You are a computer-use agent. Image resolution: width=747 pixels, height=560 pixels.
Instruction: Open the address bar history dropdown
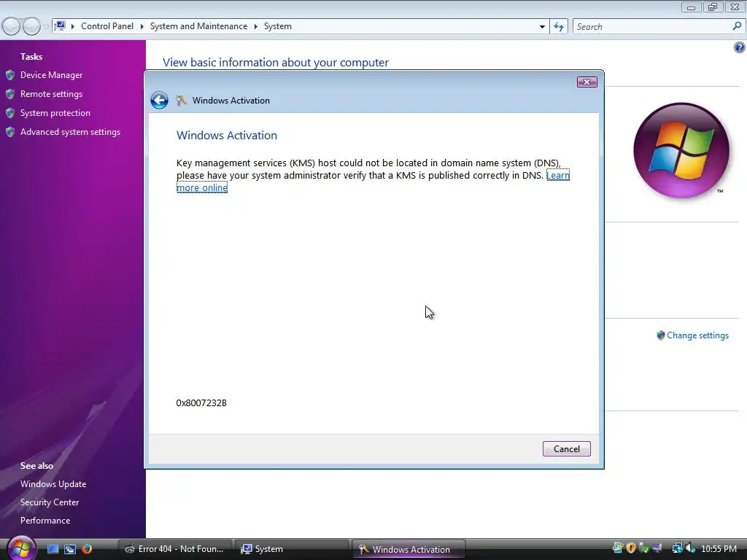pos(542,27)
